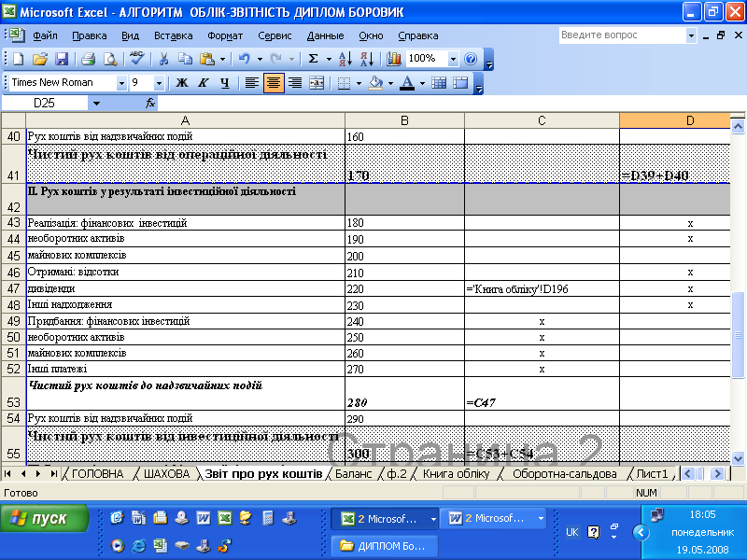The width and height of the screenshot is (747, 560).
Task: Open Print Preview from the toolbar
Action: tap(110, 59)
